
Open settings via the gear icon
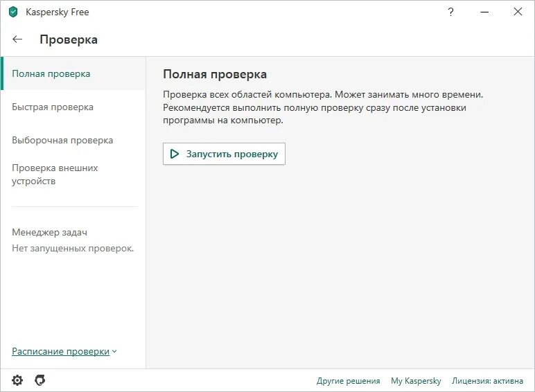[x=17, y=380]
